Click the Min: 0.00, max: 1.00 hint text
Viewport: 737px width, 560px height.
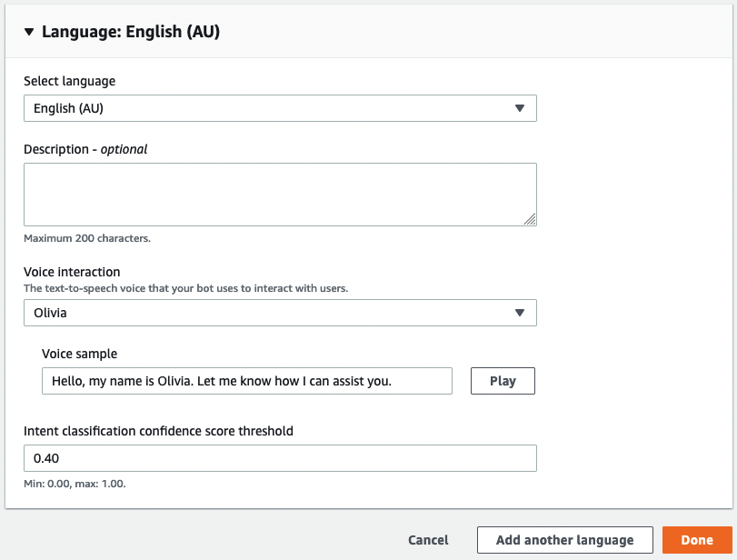[x=75, y=484]
